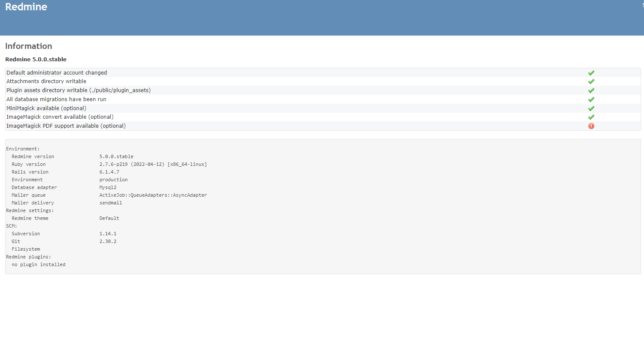Viewport: 644px width, 354px height.
Task: Select 'Plugin assets directory writable' row text
Action: click(79, 90)
